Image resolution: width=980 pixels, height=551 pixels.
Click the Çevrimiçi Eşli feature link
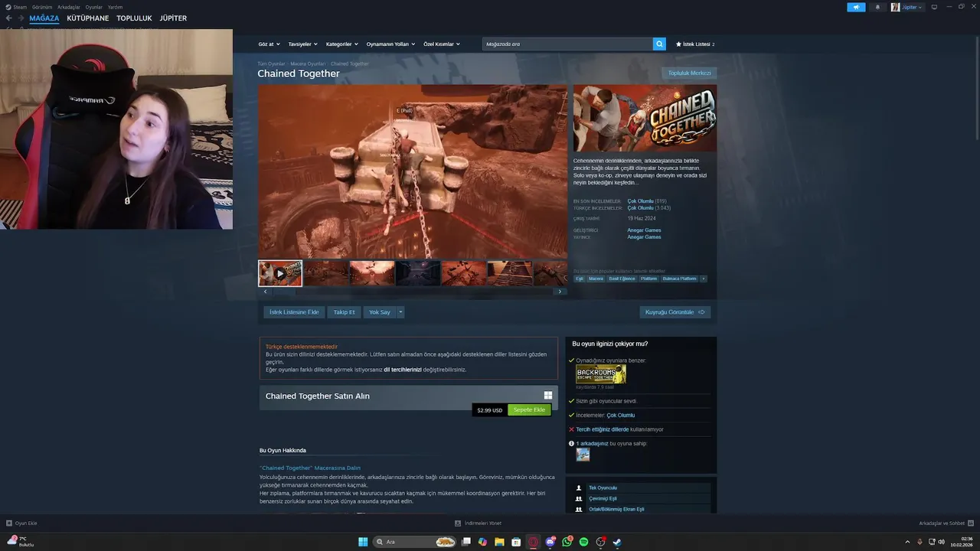click(x=603, y=498)
